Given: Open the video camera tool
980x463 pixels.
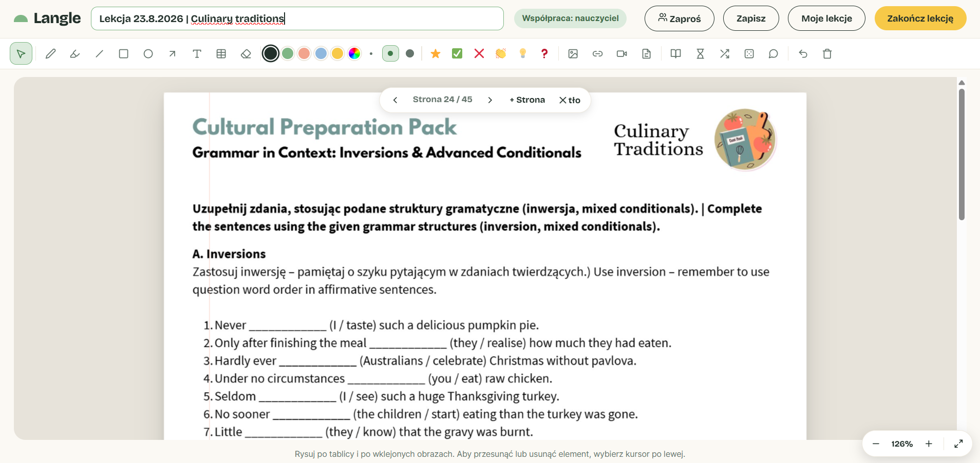Looking at the screenshot, I should [622, 53].
